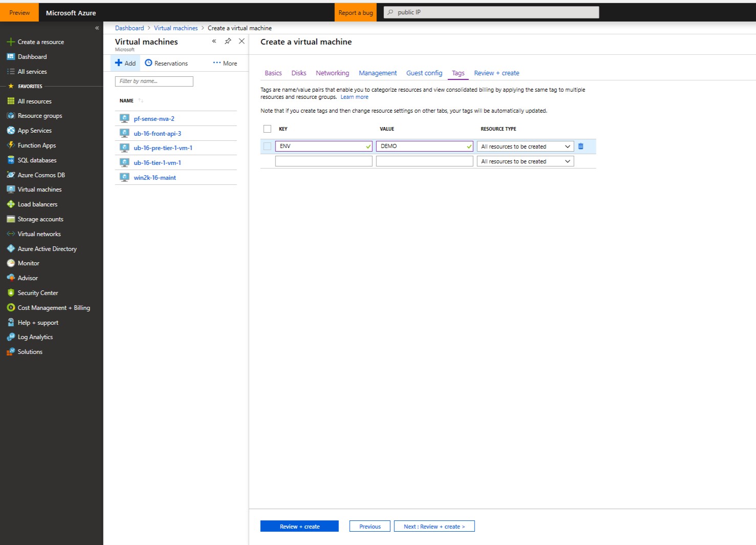Click the Solutions icon
The image size is (756, 545).
click(x=11, y=352)
